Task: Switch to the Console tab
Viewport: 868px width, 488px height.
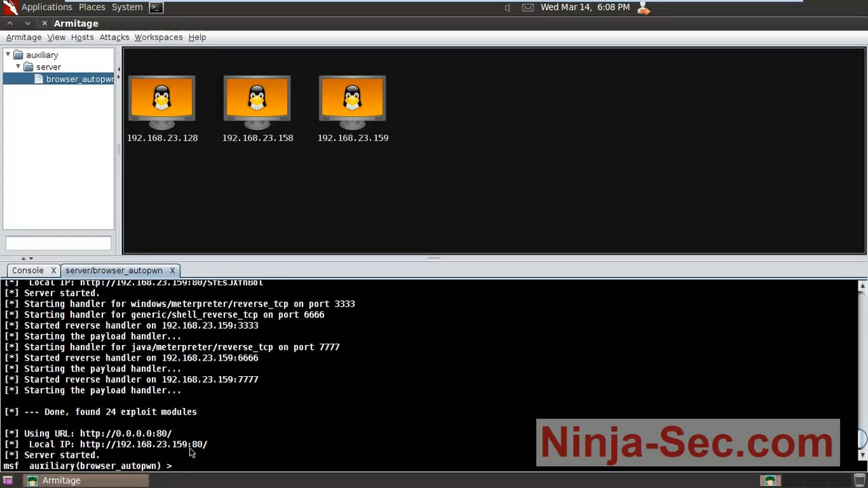Action: [28, 270]
